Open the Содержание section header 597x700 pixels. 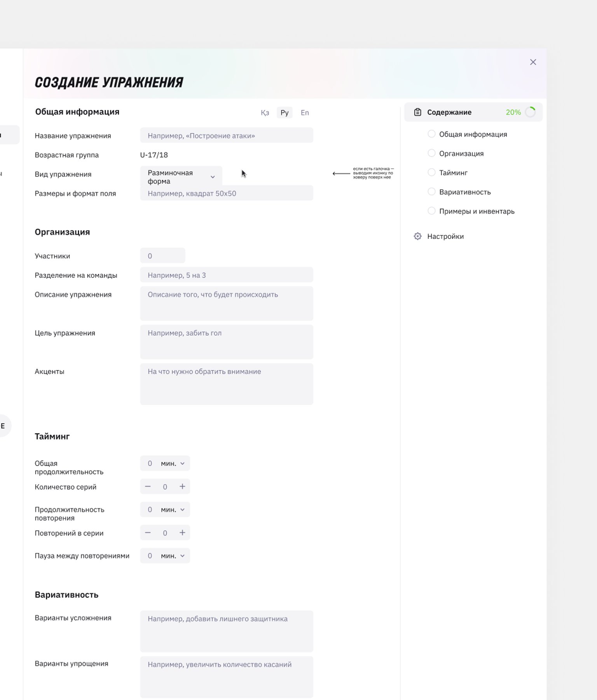473,112
